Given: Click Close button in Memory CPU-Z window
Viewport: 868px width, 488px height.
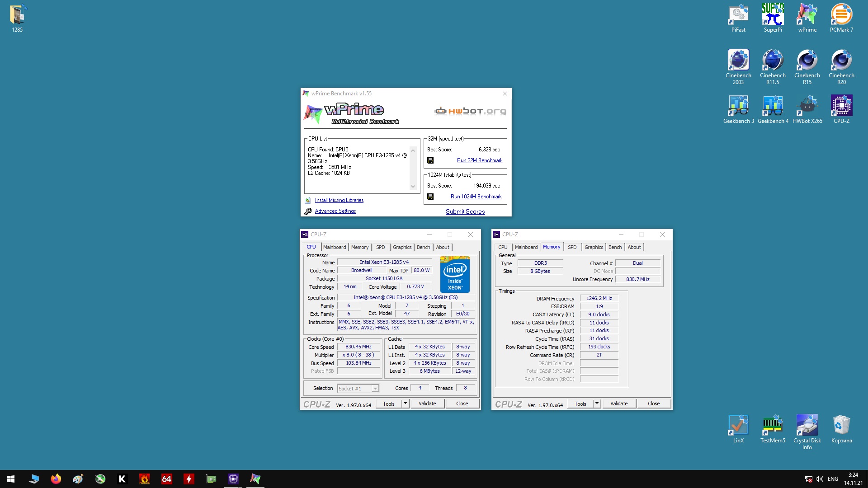Looking at the screenshot, I should click(x=654, y=404).
